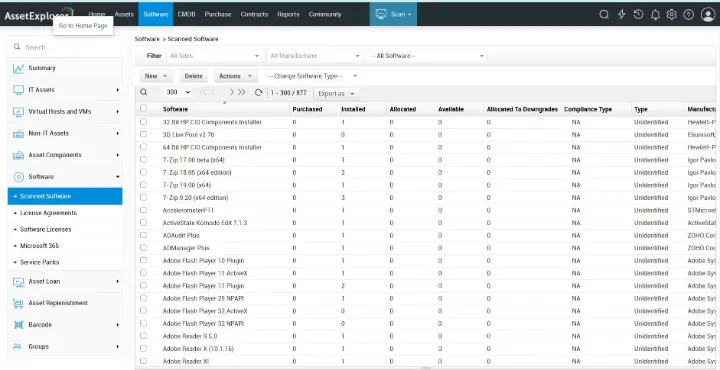Check the Adobe Reader 9.5.0 row checkbox

click(x=143, y=336)
